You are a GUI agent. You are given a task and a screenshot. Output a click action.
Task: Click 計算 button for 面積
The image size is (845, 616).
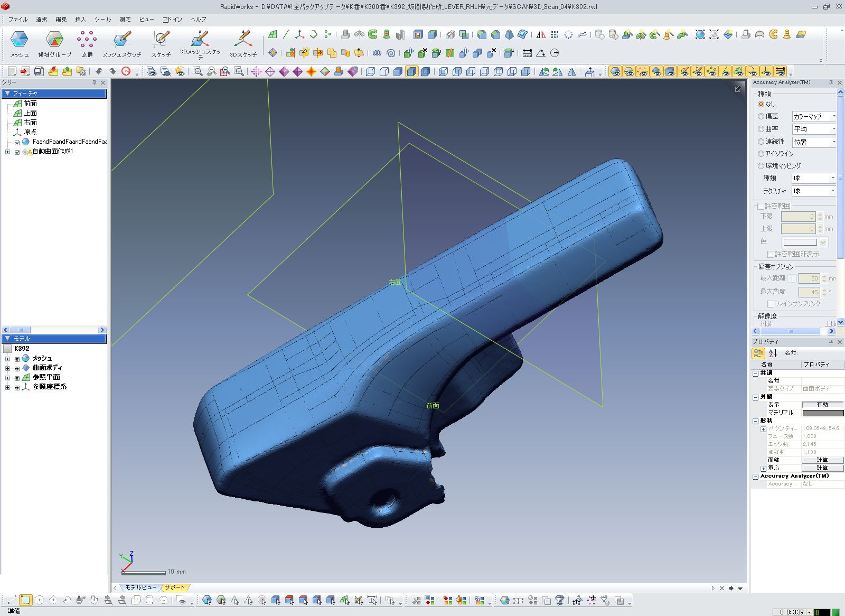click(x=822, y=460)
